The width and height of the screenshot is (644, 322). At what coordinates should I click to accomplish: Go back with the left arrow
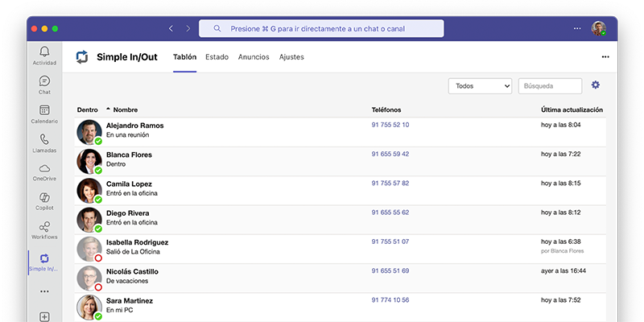pos(171,28)
